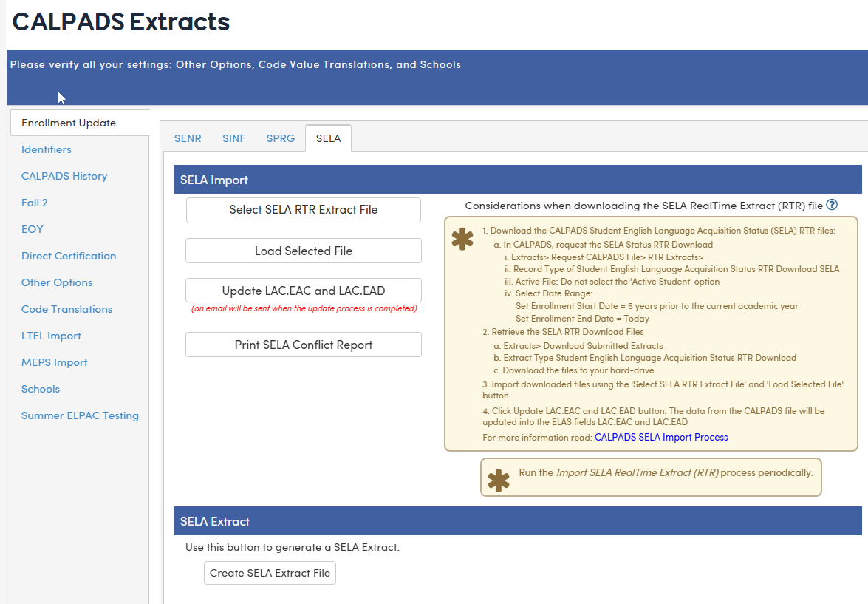Image resolution: width=868 pixels, height=604 pixels.
Task: Click the SELA Extract section header
Action: pyautogui.click(x=518, y=521)
